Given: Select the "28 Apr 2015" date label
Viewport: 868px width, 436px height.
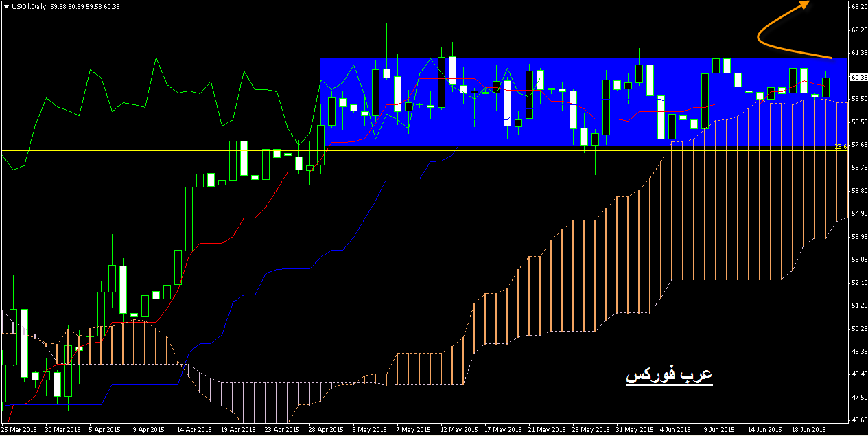Looking at the screenshot, I should pyautogui.click(x=326, y=431).
